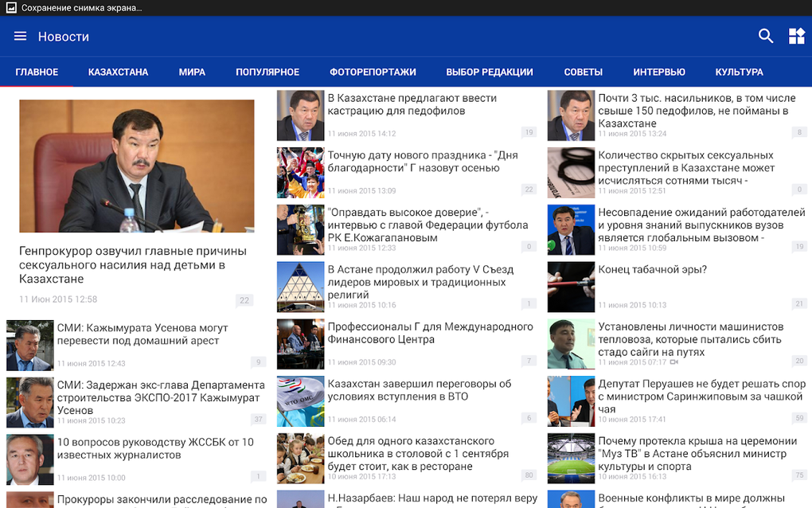Click thumbnail for Усенова домашний арест article
The image size is (812, 508).
point(30,346)
